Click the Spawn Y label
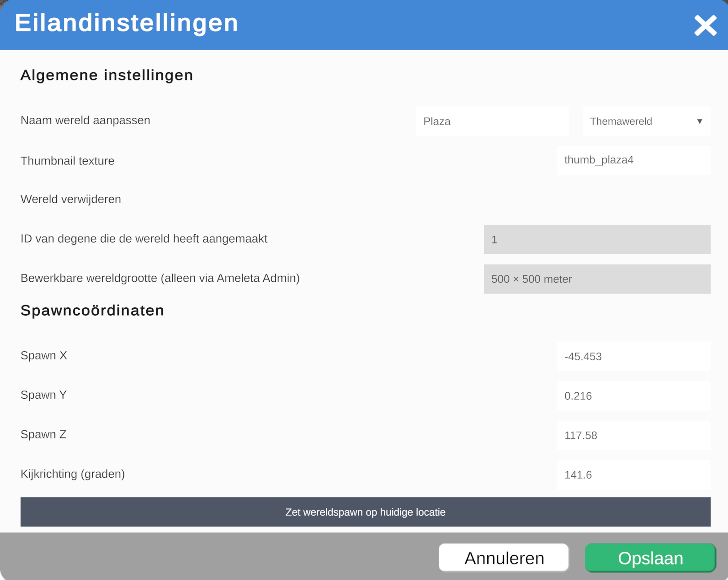The width and height of the screenshot is (728, 580). pyautogui.click(x=44, y=395)
